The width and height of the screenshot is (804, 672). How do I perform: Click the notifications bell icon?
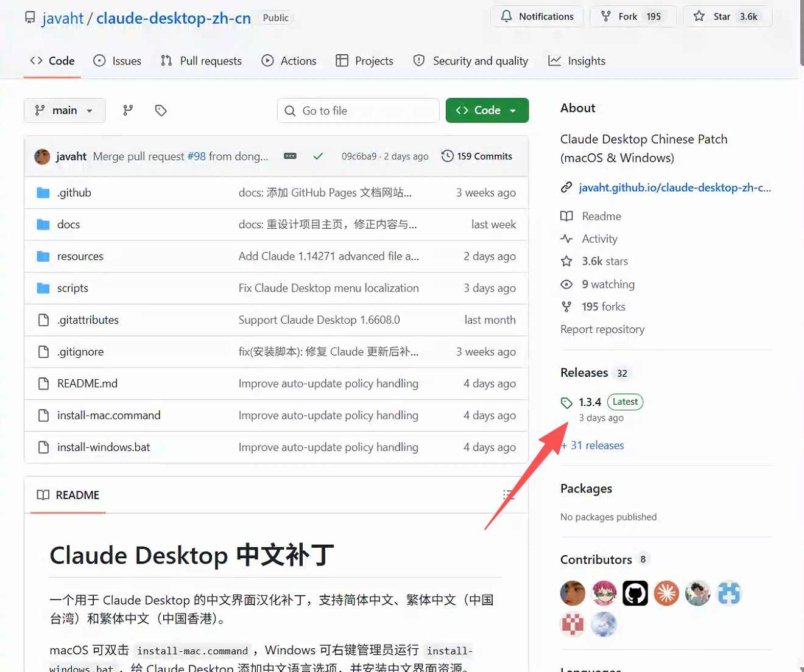click(x=506, y=16)
